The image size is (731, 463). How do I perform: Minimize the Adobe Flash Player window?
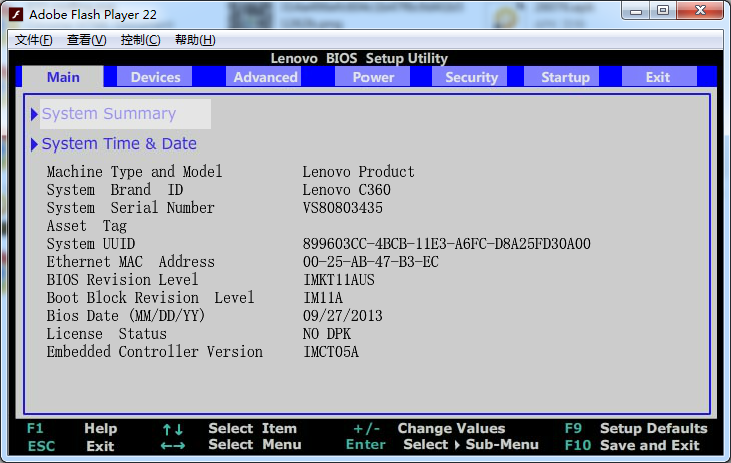[636, 11]
